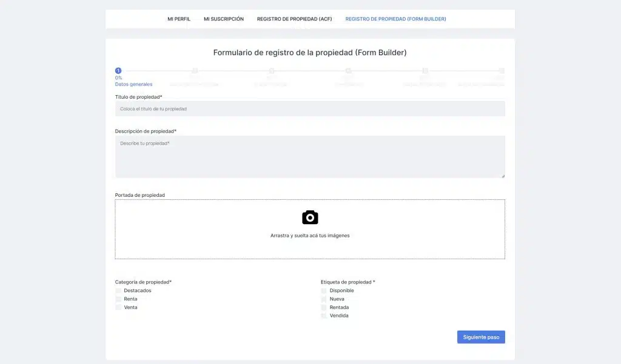Click the second step marker in progress bar
621x364 pixels.
pos(195,71)
